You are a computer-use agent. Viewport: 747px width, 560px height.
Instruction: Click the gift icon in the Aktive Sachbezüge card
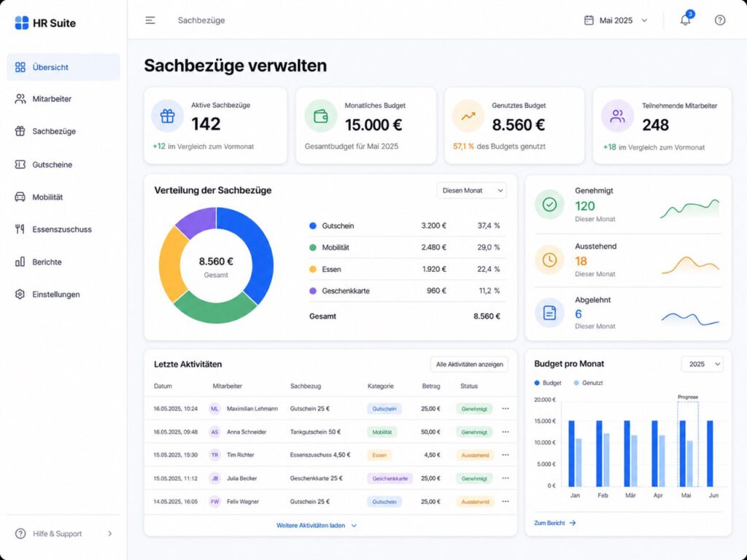(167, 116)
